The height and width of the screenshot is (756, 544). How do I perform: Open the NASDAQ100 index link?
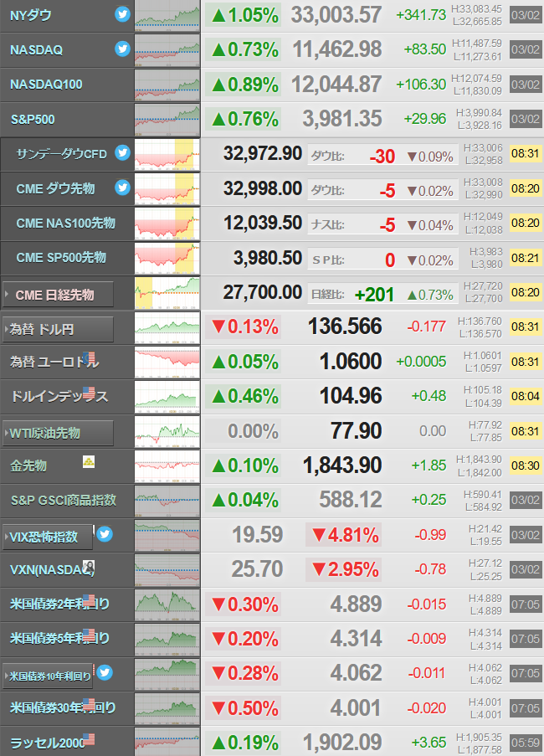pyautogui.click(x=46, y=85)
